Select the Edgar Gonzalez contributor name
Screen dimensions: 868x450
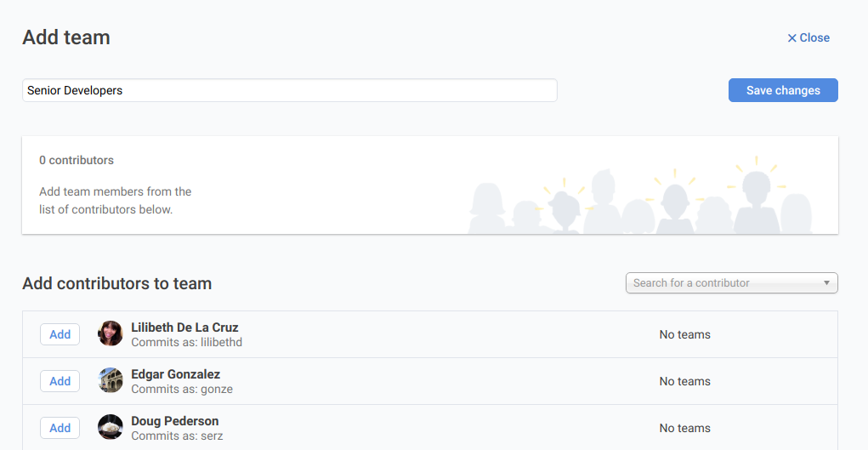pyautogui.click(x=175, y=374)
